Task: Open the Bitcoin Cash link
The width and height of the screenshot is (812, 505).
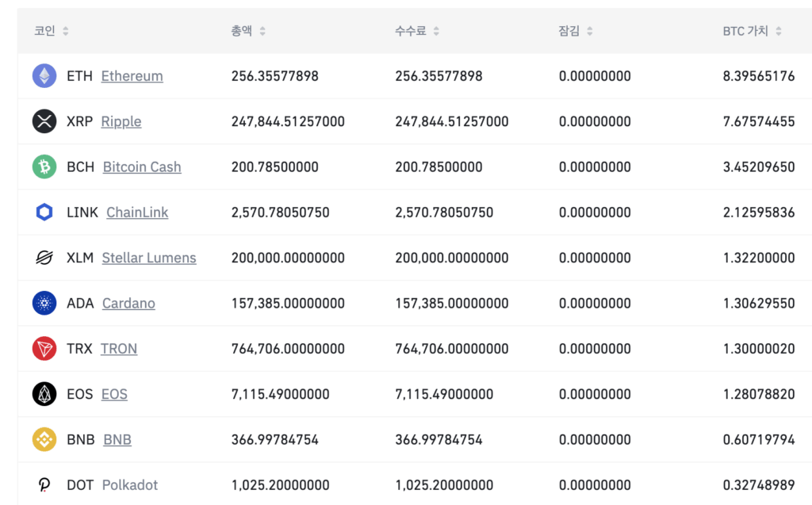Action: coord(142,166)
